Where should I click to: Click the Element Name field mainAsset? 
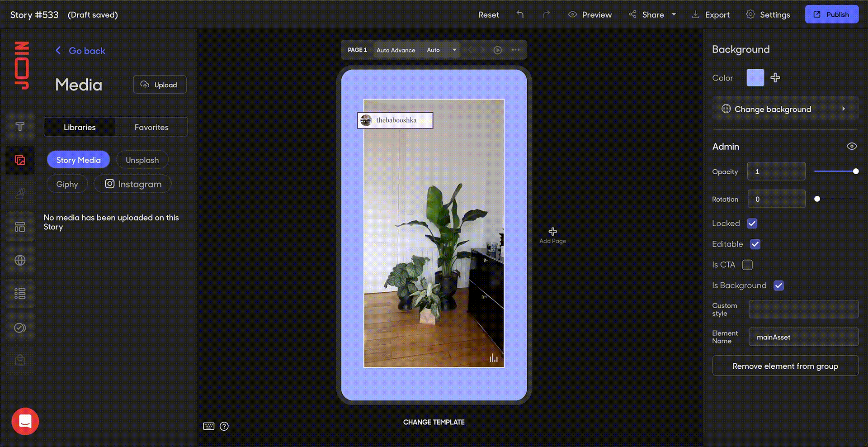click(x=803, y=337)
